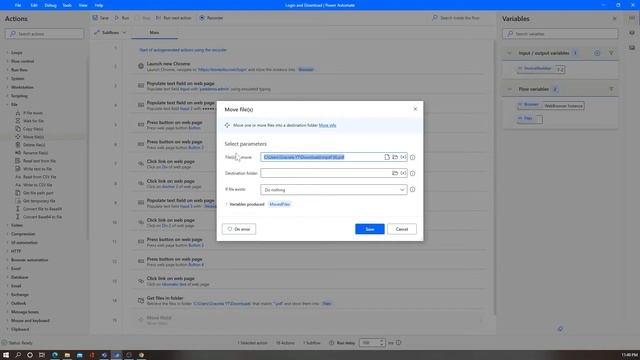Click Windows taskbar search icon

pyautogui.click(x=18, y=355)
